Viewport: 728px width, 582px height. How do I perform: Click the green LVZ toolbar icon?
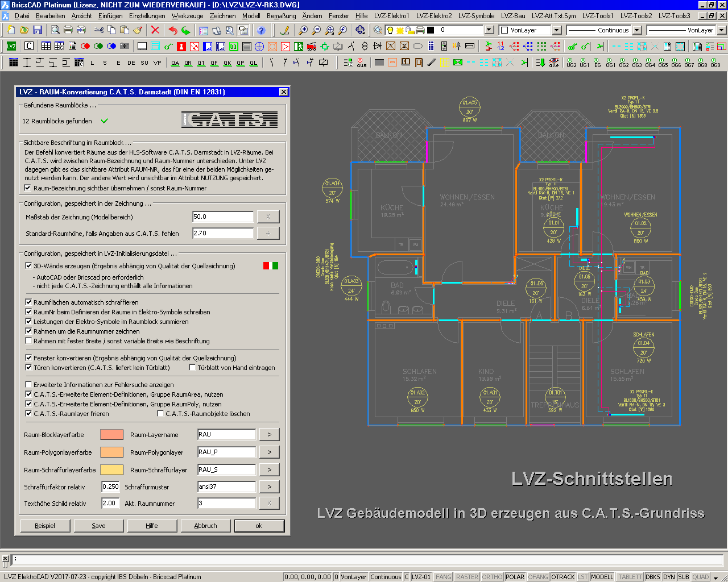tap(11, 46)
